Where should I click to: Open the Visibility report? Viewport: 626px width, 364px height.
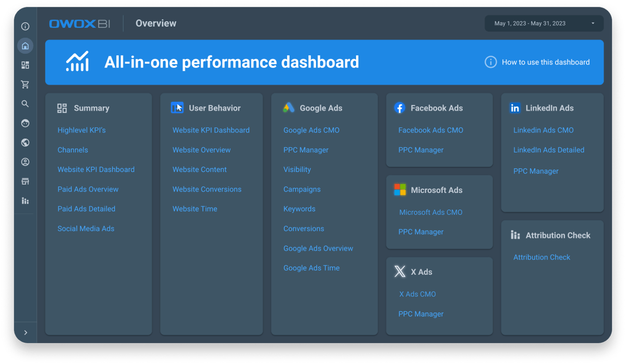pyautogui.click(x=297, y=170)
